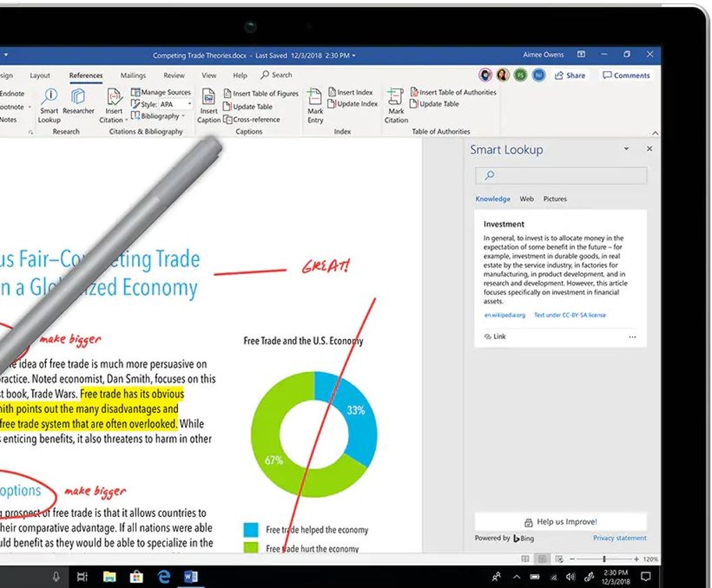Insert an index with Insert Index
The image size is (712, 588).
click(x=353, y=91)
